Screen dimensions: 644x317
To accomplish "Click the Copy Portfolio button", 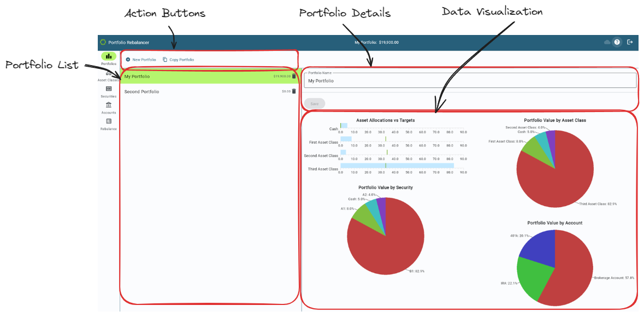I will pos(181,60).
